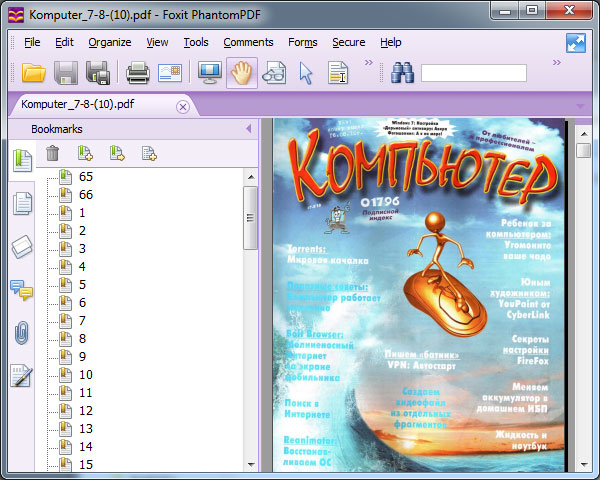Viewport: 600px width, 480px height.
Task: Select bookmark 10 in the tree
Action: pos(86,375)
